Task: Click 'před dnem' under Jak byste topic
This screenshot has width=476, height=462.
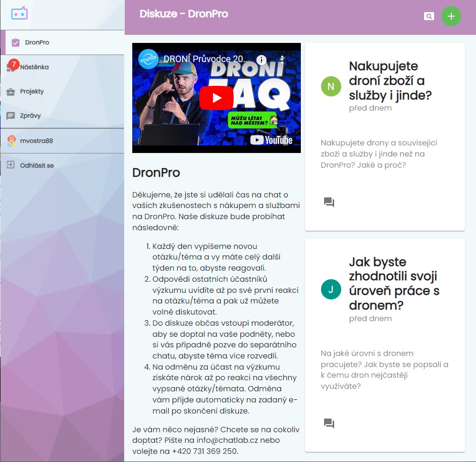Action: (x=371, y=319)
